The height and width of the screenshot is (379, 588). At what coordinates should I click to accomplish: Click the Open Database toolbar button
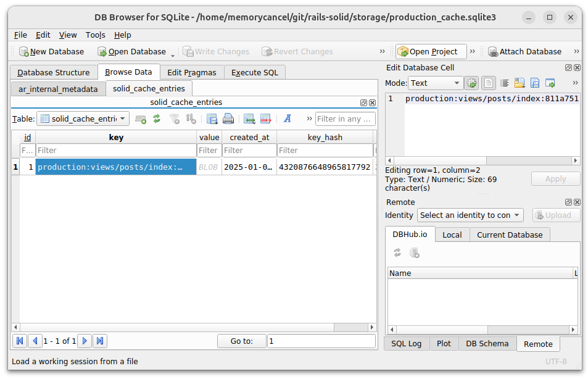click(131, 51)
